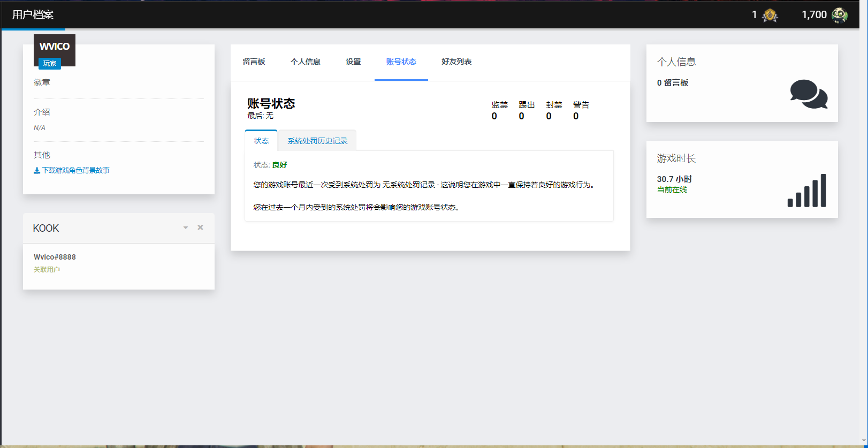Select the 好友列表 tab
The width and height of the screenshot is (868, 448).
click(456, 62)
